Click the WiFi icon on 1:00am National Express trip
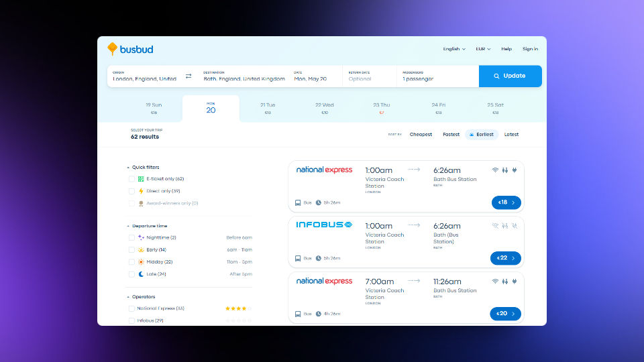 (495, 170)
